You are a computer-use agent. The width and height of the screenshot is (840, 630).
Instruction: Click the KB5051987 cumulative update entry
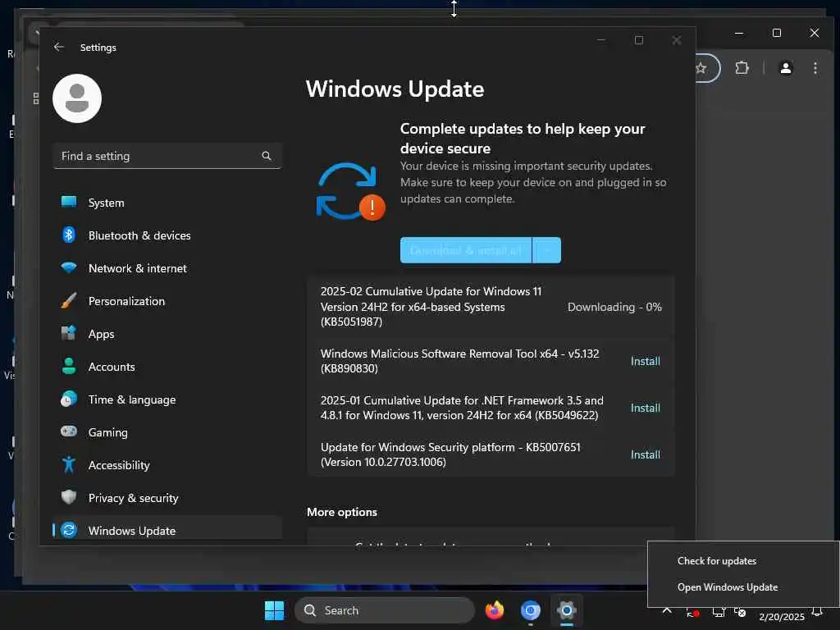491,307
